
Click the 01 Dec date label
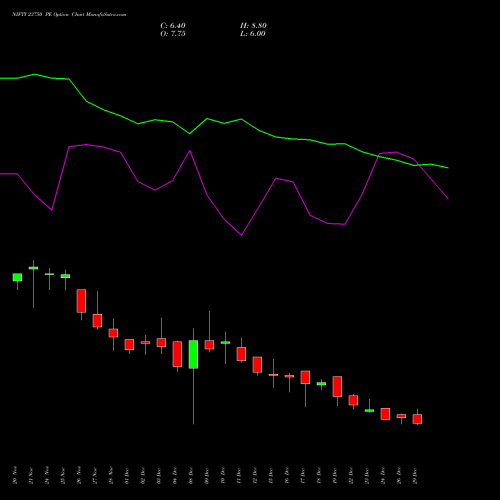127,475
